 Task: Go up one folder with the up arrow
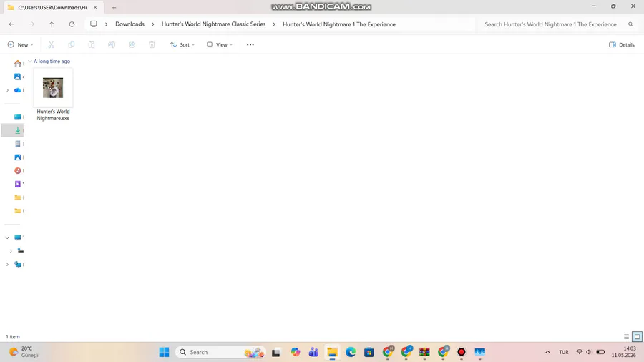point(52,24)
